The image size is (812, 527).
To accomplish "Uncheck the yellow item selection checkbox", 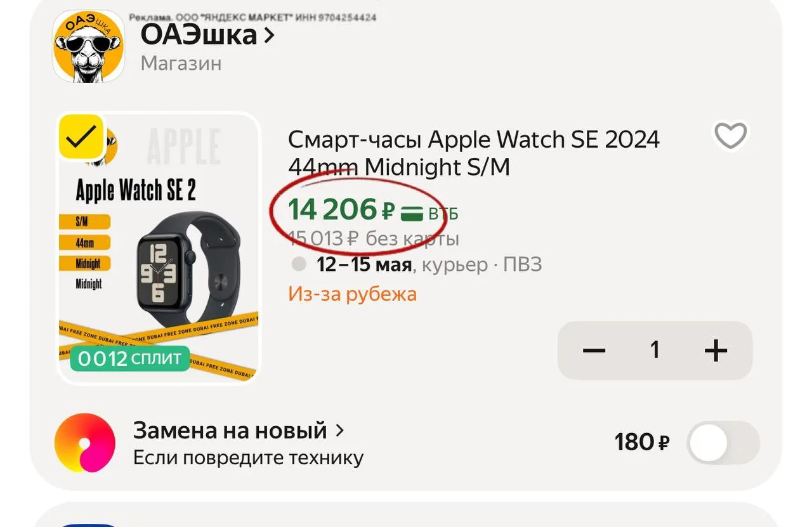I will [81, 136].
